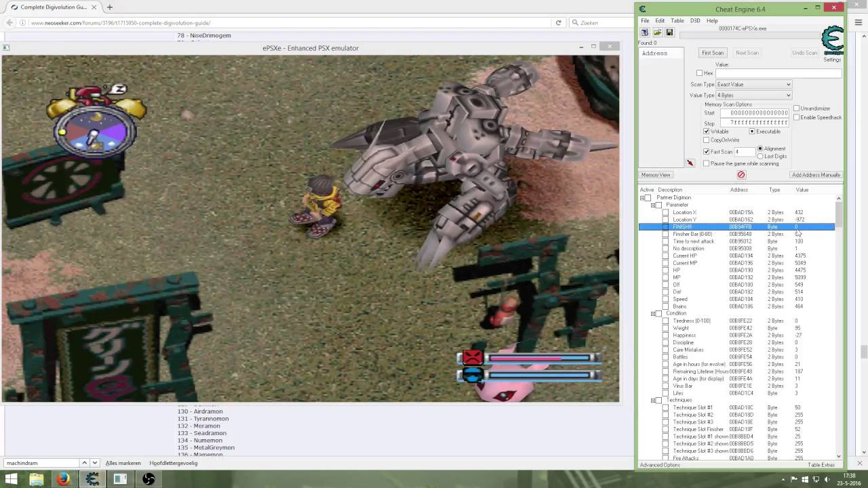Find previous match in Firefox find bar

(x=84, y=463)
